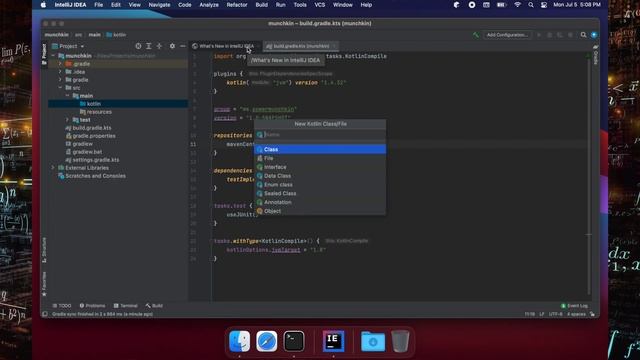The image size is (640, 360).
Task: Click the 4 spaces indent setting
Action: point(576,314)
